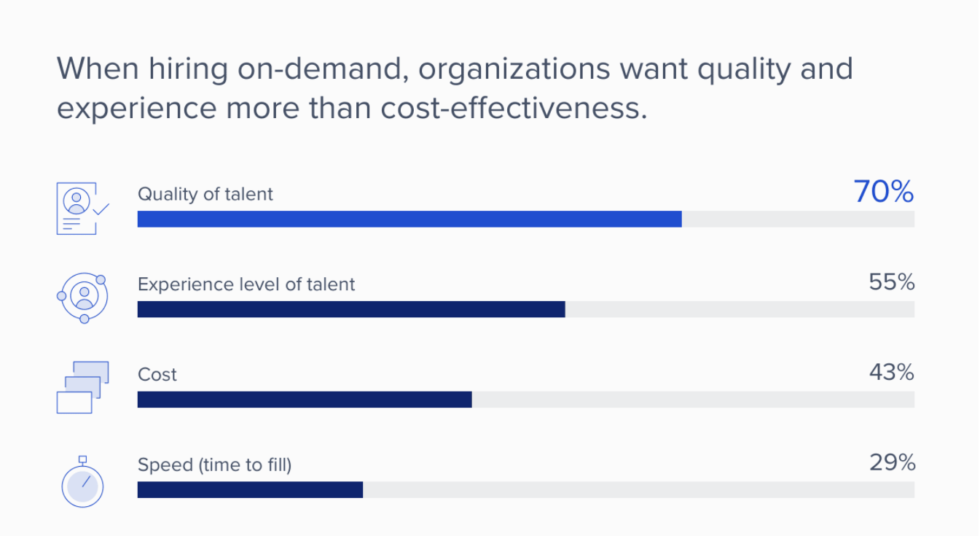Select the "Quality of talent" label
980x536 pixels.
pos(205,194)
